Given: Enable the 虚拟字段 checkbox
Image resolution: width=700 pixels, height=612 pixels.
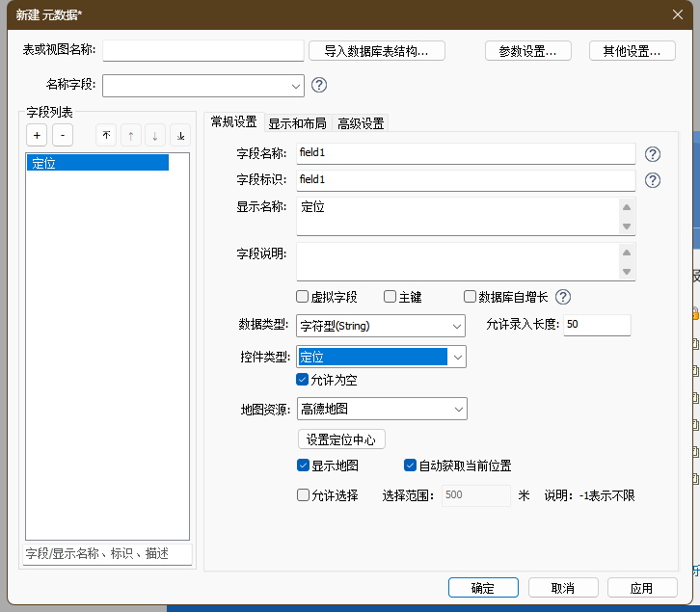Looking at the screenshot, I should pyautogui.click(x=303, y=297).
